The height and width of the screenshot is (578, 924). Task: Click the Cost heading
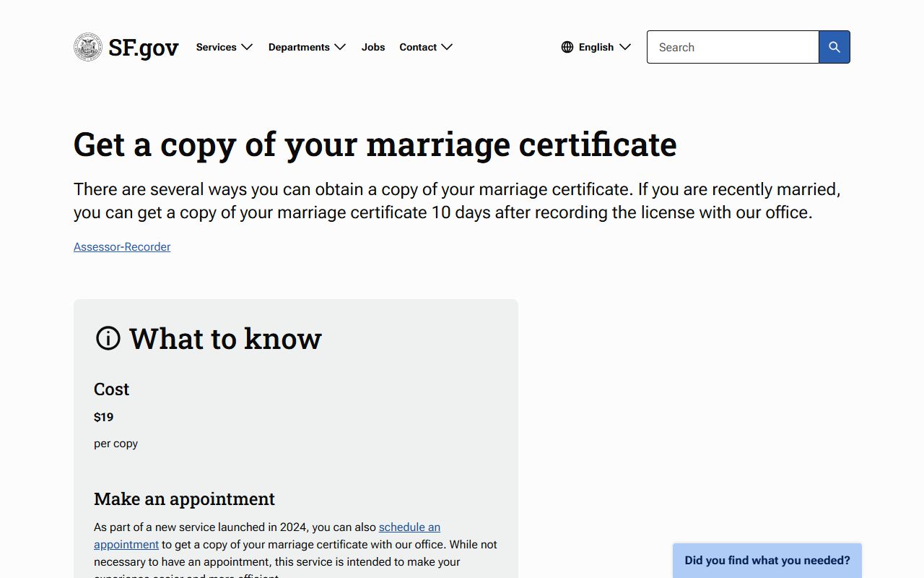[112, 389]
